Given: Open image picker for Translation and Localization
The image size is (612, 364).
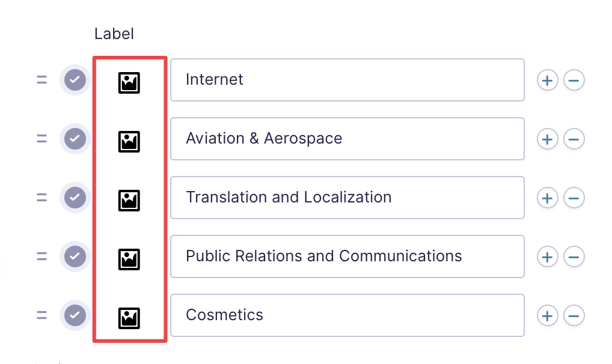Looking at the screenshot, I should tap(129, 201).
